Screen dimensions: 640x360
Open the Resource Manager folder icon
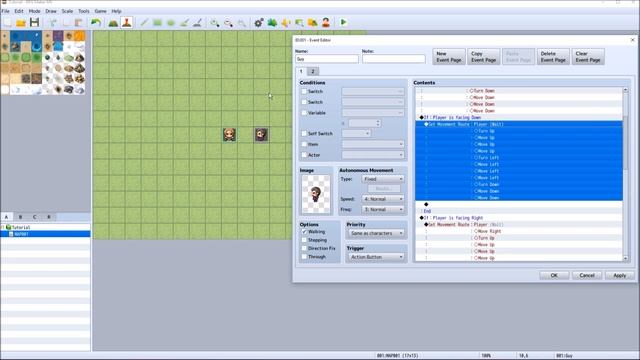pyautogui.click(x=313, y=22)
